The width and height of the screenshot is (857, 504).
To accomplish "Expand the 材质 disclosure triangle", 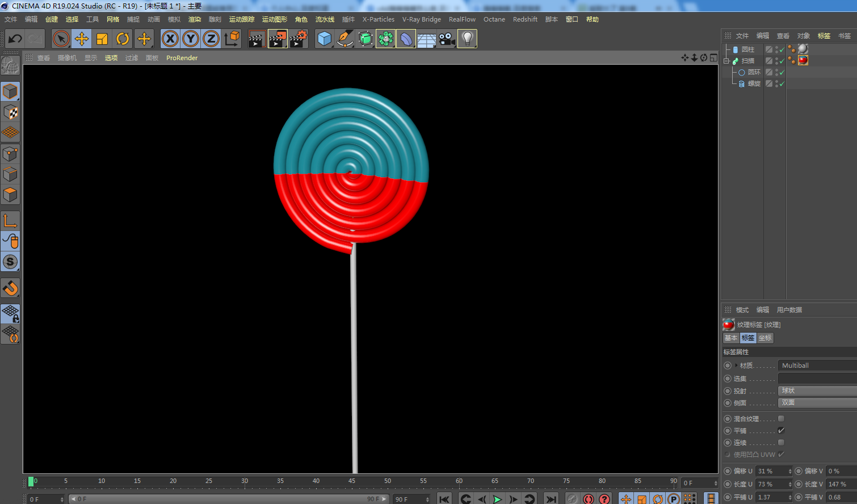I will tap(736, 366).
